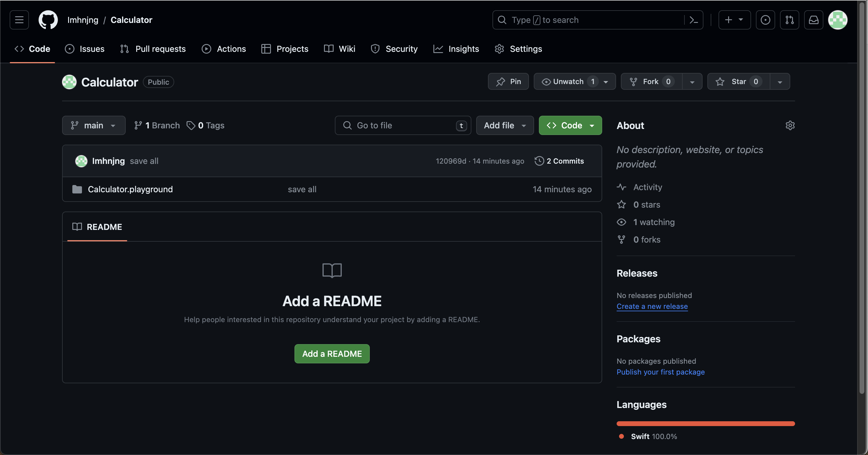Open the repository Settings tab
This screenshot has width=868, height=455.
pos(518,49)
